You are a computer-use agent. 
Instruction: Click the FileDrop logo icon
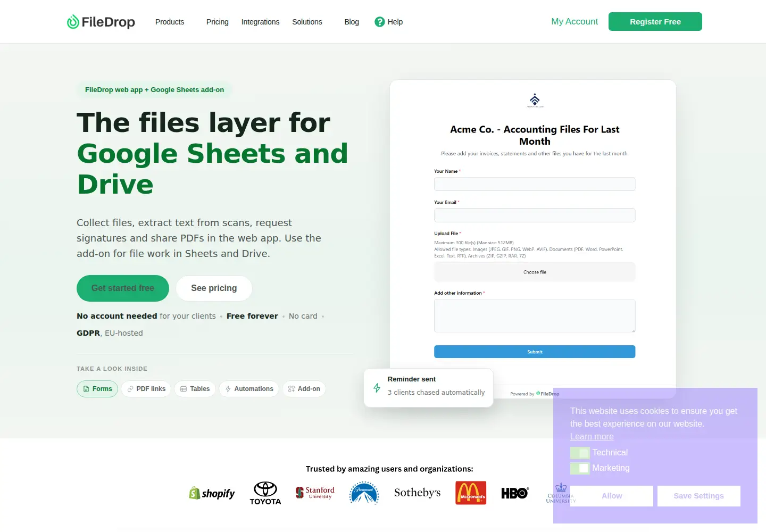[x=73, y=22]
